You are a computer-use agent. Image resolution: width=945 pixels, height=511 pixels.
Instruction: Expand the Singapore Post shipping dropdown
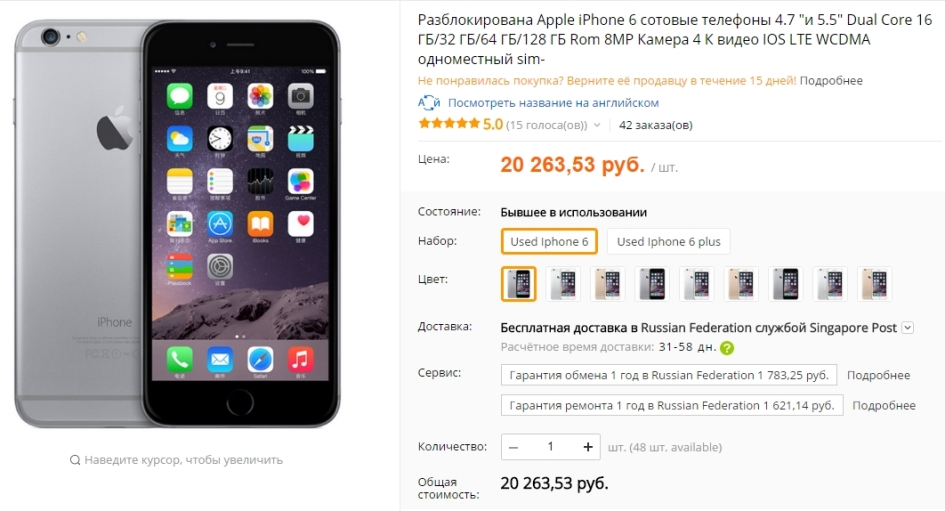pos(908,328)
